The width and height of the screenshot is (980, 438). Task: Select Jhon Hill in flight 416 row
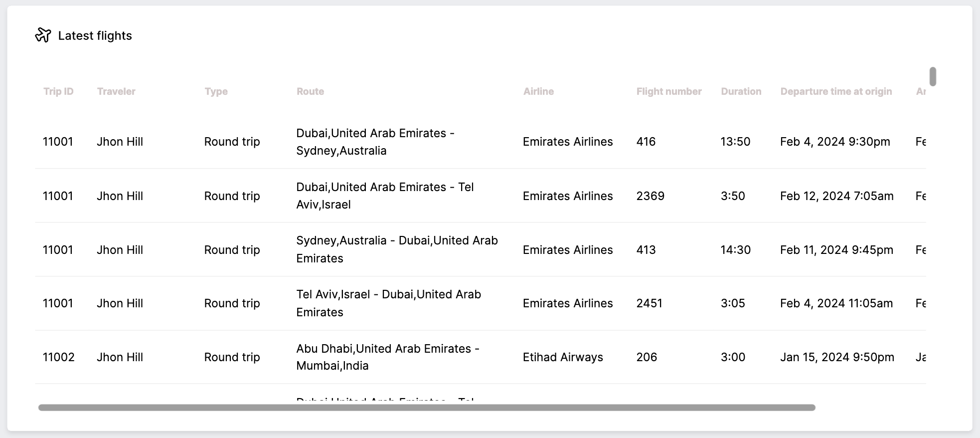[x=120, y=142]
